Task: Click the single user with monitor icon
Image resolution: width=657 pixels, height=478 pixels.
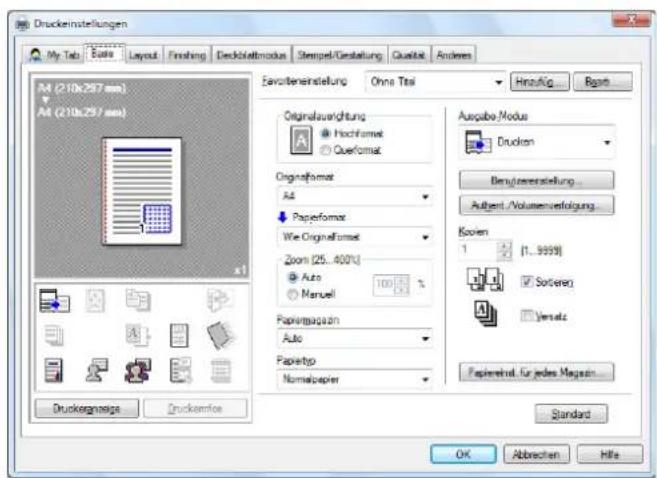Action: coord(97,370)
